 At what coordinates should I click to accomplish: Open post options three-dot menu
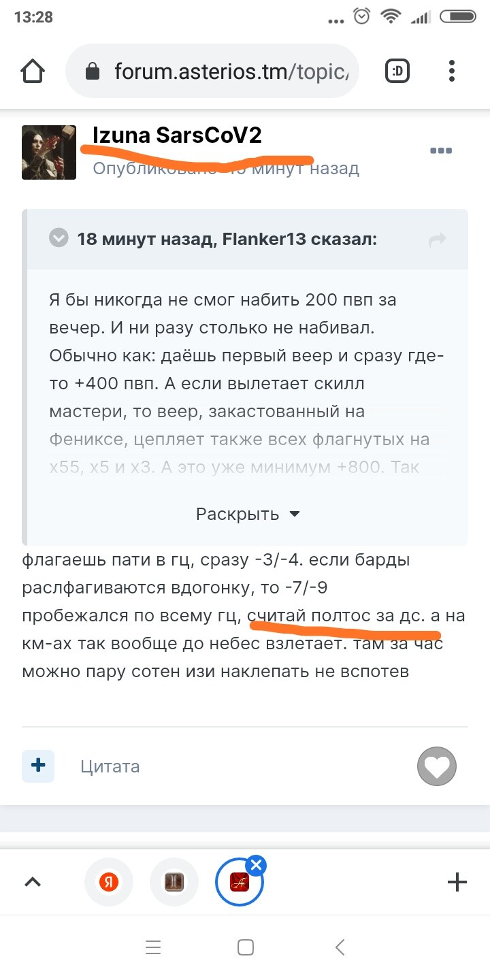(x=441, y=151)
